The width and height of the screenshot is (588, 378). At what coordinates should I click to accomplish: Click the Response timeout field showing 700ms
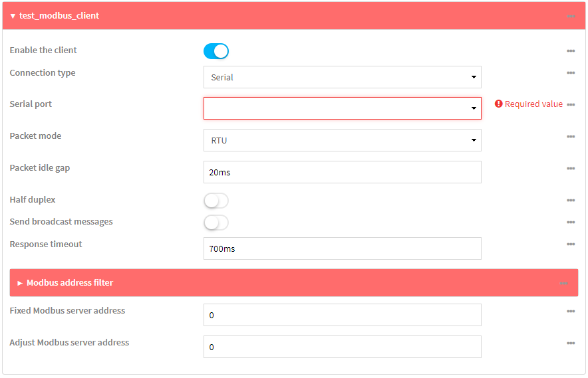pyautogui.click(x=342, y=248)
